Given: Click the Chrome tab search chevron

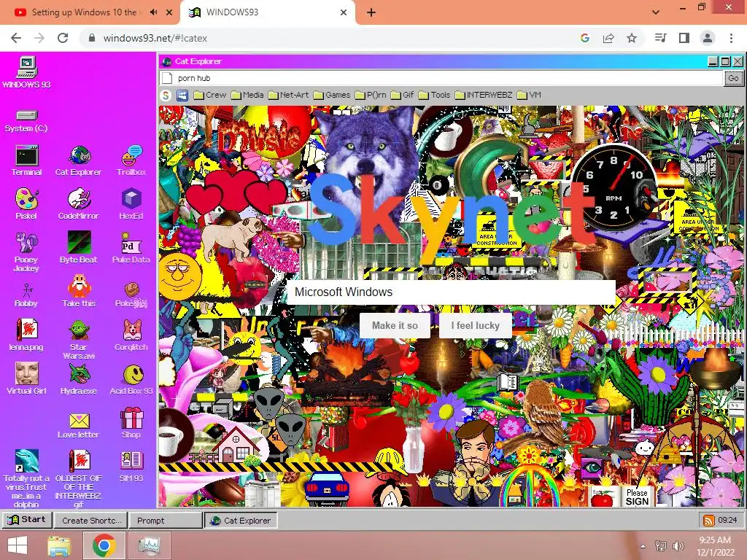Looking at the screenshot, I should [x=656, y=12].
